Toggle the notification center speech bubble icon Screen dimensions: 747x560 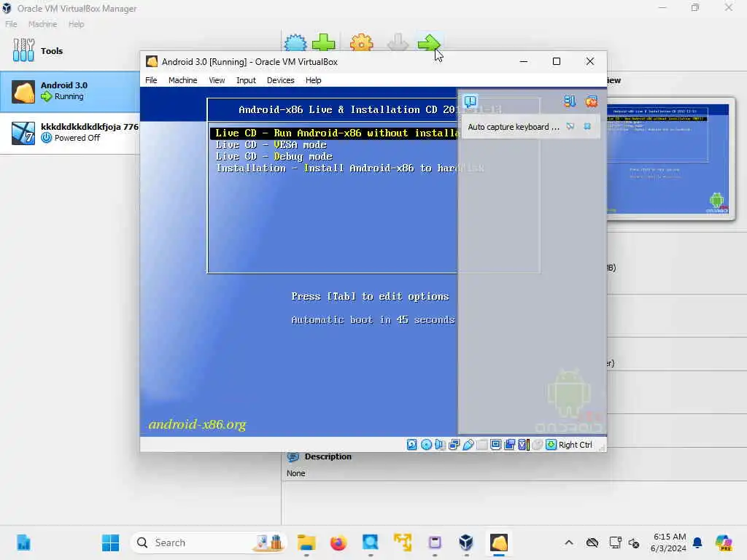coord(471,101)
